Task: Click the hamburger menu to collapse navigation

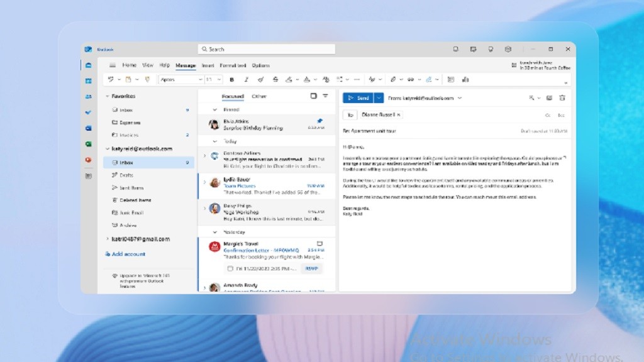Action: (113, 65)
